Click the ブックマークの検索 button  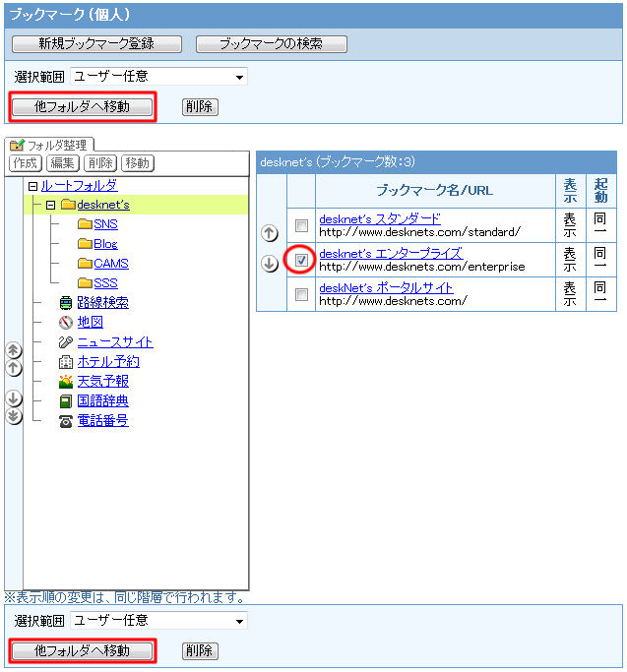pos(271,44)
